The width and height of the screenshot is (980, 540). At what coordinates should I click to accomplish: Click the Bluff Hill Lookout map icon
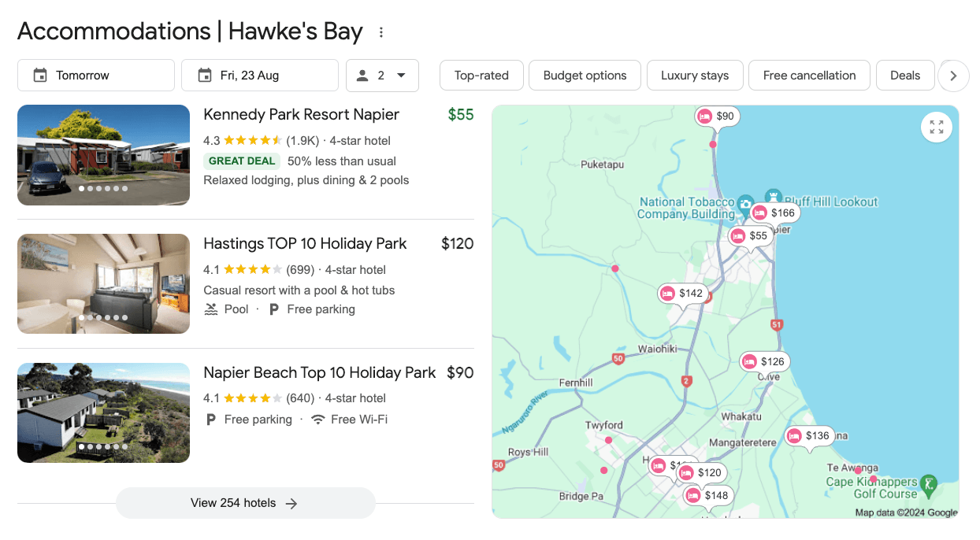point(773,196)
